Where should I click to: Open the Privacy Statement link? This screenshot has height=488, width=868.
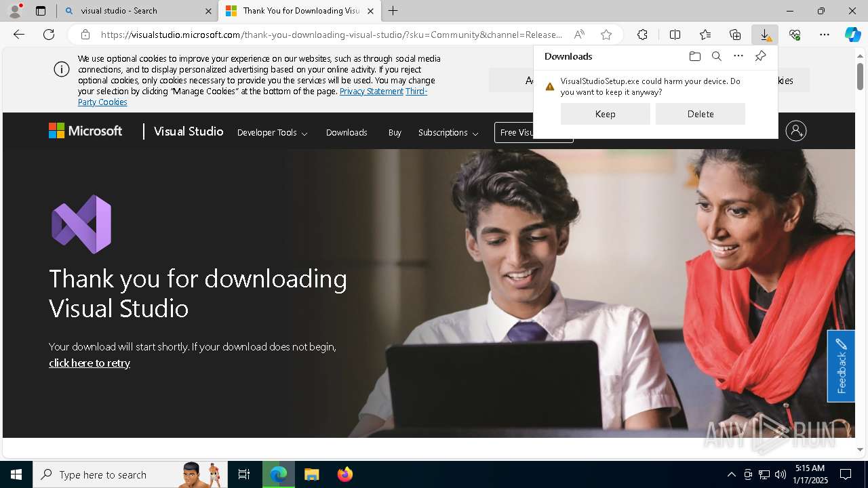click(372, 91)
